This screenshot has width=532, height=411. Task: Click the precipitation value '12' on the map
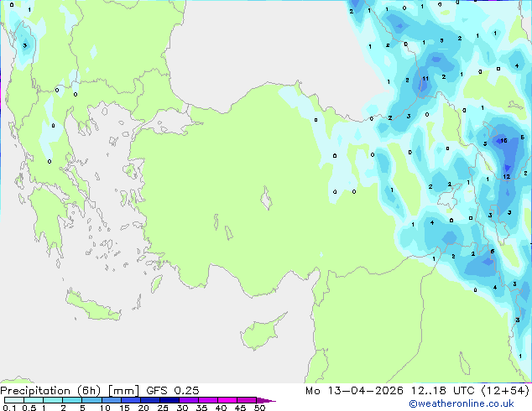506,177
